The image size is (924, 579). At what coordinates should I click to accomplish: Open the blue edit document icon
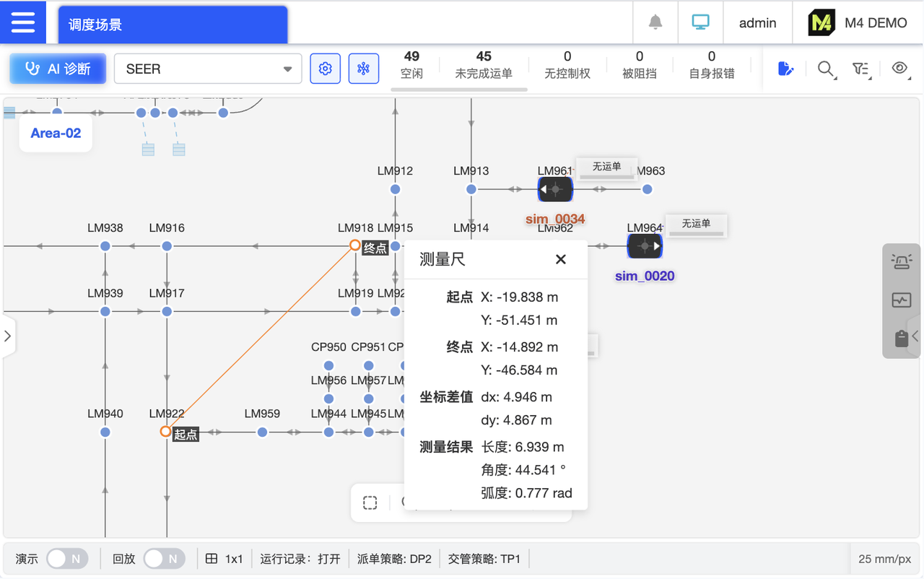coord(785,68)
